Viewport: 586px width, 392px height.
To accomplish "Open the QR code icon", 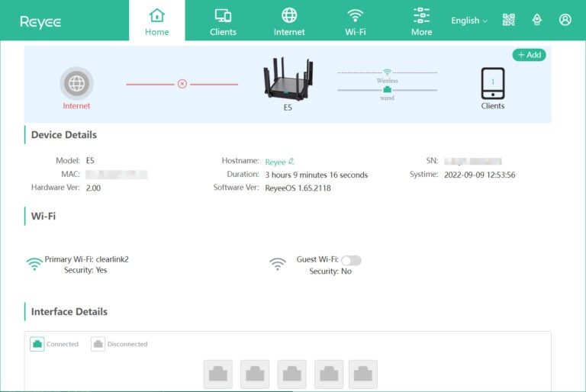I will [x=509, y=20].
